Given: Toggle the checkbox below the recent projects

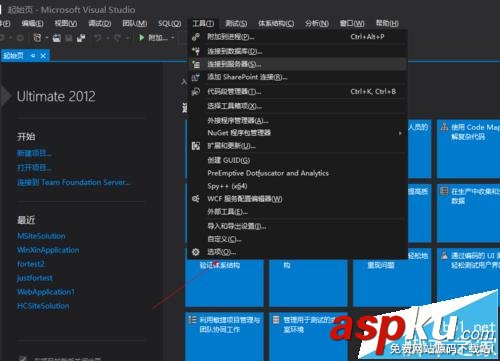Looking at the screenshot, I should coord(23,358).
